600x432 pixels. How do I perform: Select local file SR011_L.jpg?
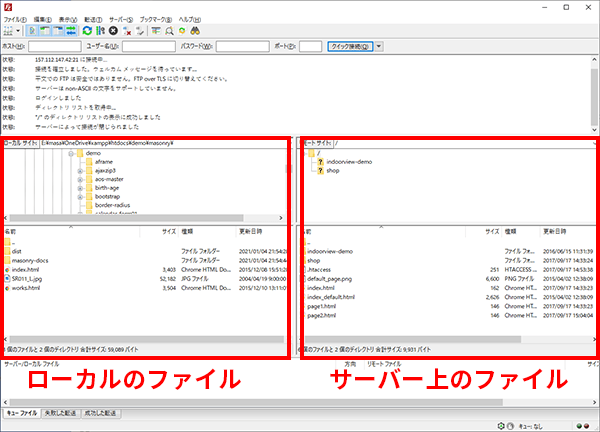[27, 279]
